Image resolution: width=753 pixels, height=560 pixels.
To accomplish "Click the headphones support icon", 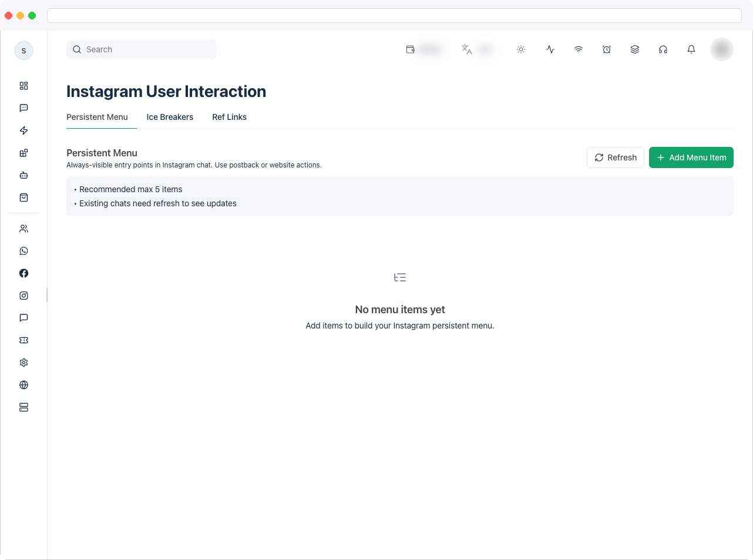I will tap(663, 49).
